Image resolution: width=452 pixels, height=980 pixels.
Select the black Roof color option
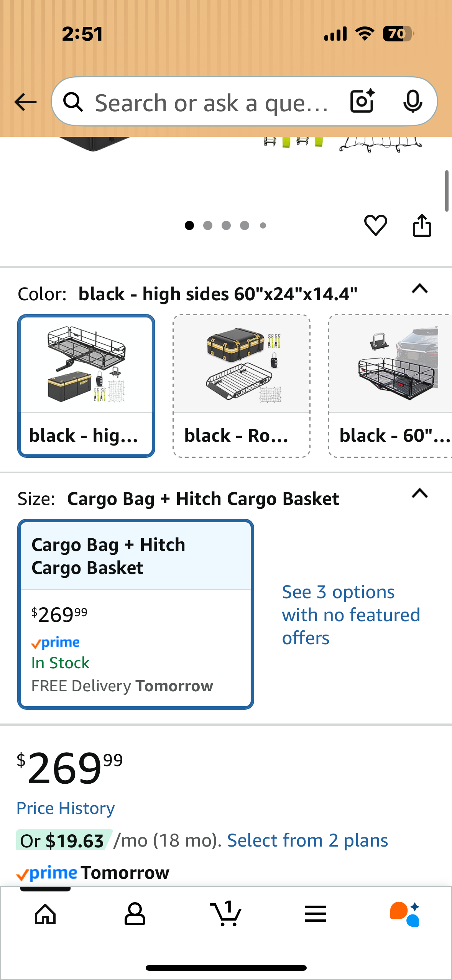point(242,385)
